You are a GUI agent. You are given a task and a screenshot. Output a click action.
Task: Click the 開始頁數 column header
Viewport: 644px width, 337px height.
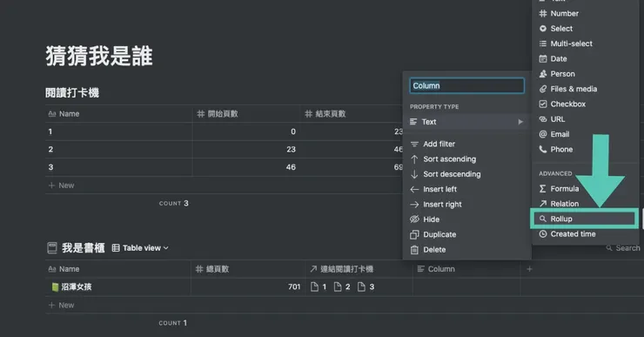pyautogui.click(x=246, y=114)
